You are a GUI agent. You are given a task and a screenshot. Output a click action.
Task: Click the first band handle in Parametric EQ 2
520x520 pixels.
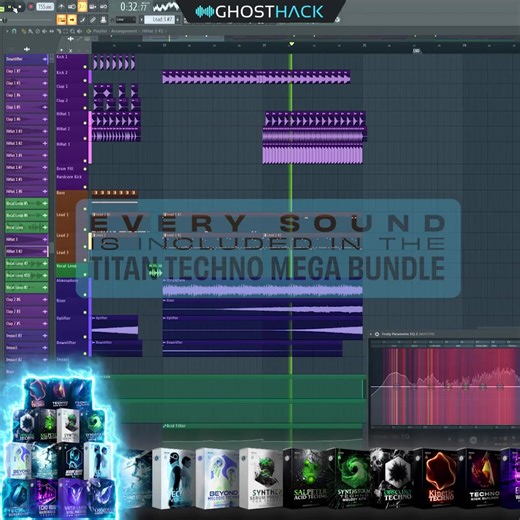pyautogui.click(x=396, y=388)
